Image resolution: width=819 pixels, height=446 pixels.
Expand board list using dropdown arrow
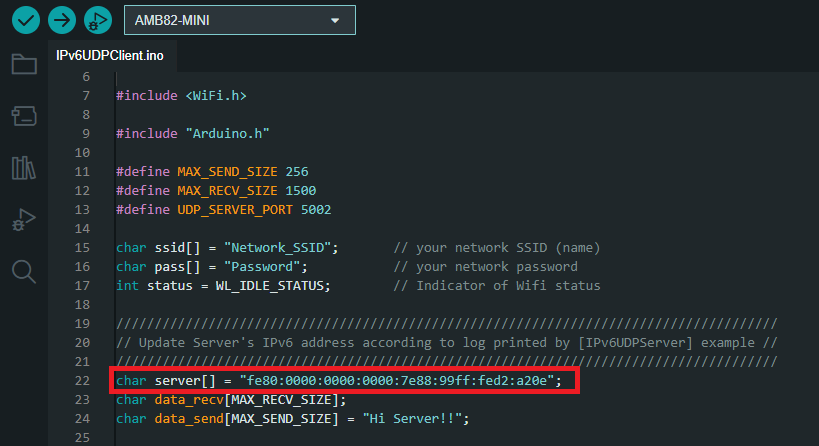[x=335, y=20]
